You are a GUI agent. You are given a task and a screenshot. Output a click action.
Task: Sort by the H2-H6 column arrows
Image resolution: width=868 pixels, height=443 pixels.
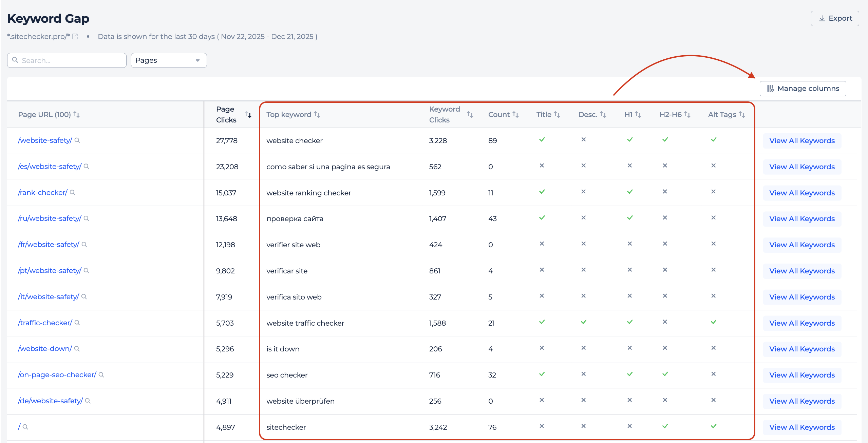pos(687,115)
